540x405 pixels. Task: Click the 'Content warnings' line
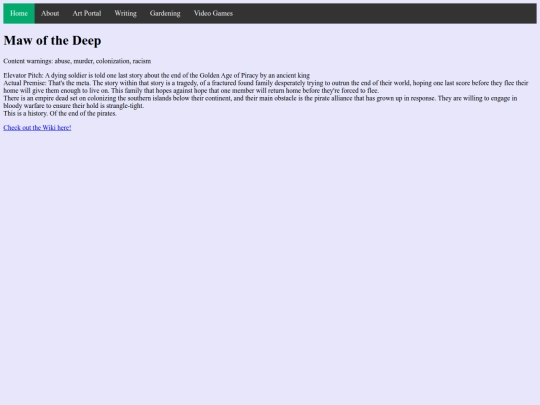tap(77, 61)
